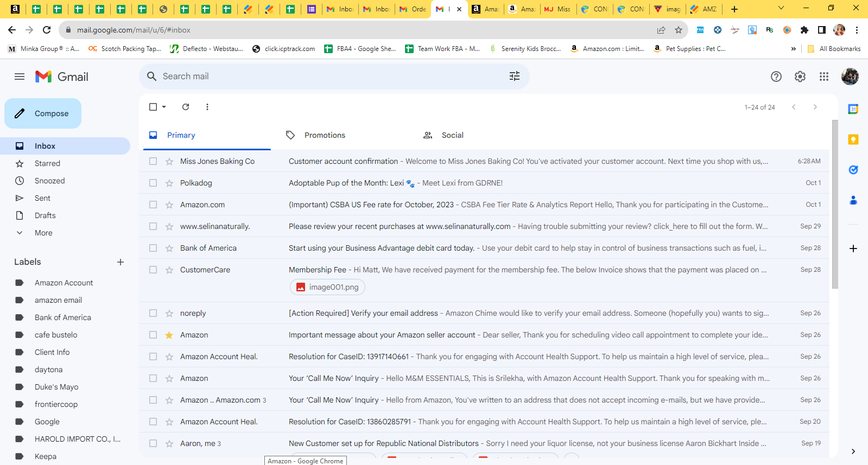Image resolution: width=868 pixels, height=465 pixels.
Task: Click the share this page icon
Action: click(x=661, y=30)
